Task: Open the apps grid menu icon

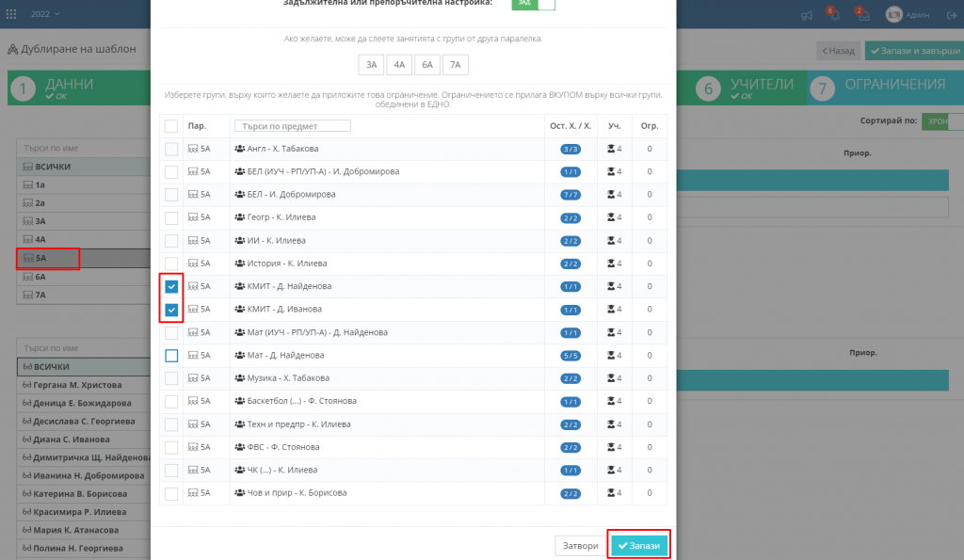Action: click(x=14, y=14)
